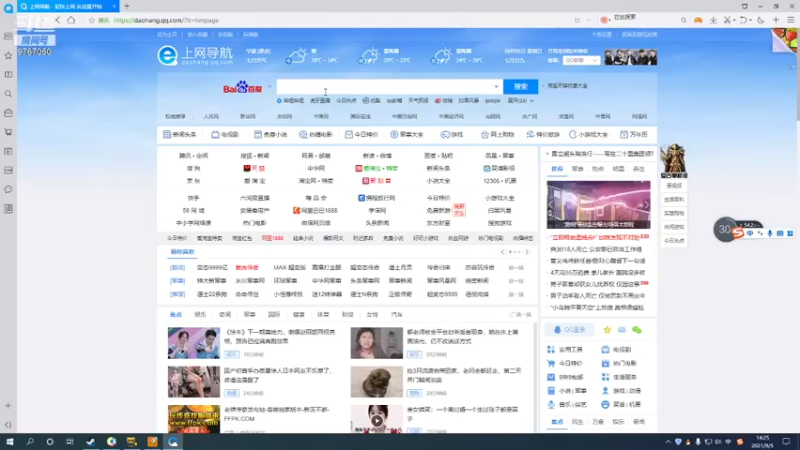Select the blue radio dot below the search box
The image size is (800, 450).
[x=279, y=101]
